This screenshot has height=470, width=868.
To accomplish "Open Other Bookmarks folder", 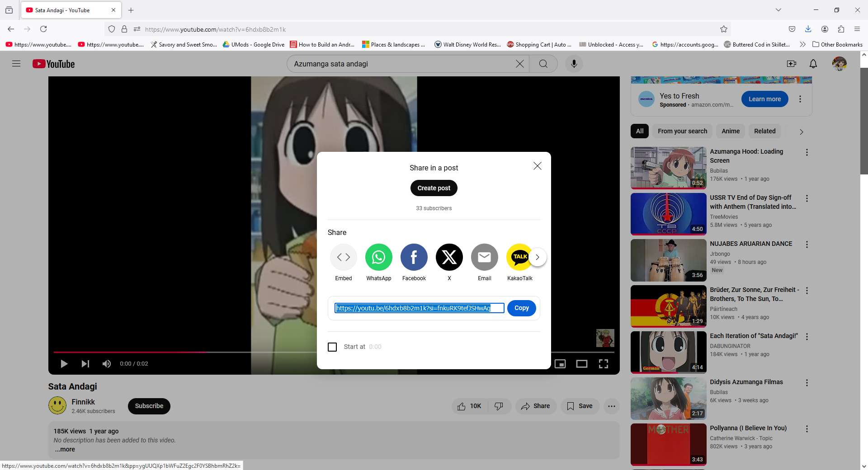I will [x=837, y=44].
